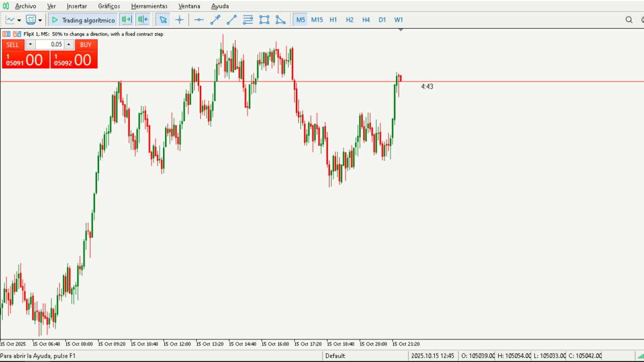The width and height of the screenshot is (644, 362).
Task: Open the search magnifier
Action: [629, 20]
